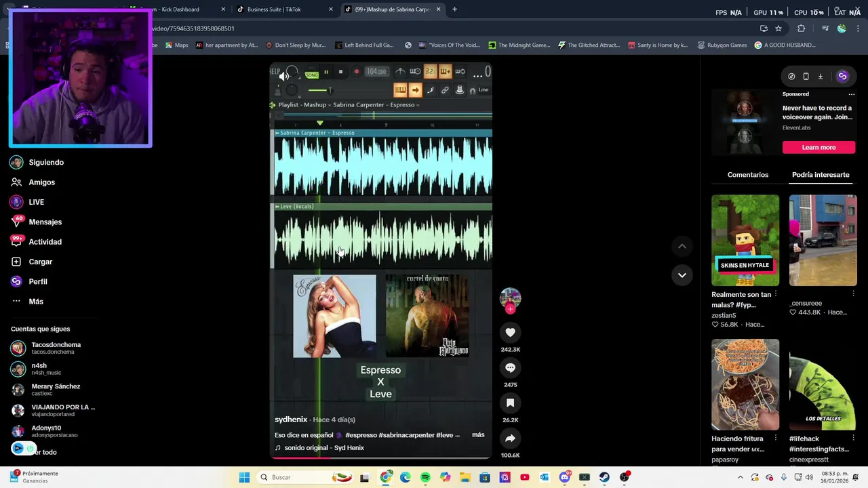
Task: Seek on the video progress bar
Action: click(380, 457)
